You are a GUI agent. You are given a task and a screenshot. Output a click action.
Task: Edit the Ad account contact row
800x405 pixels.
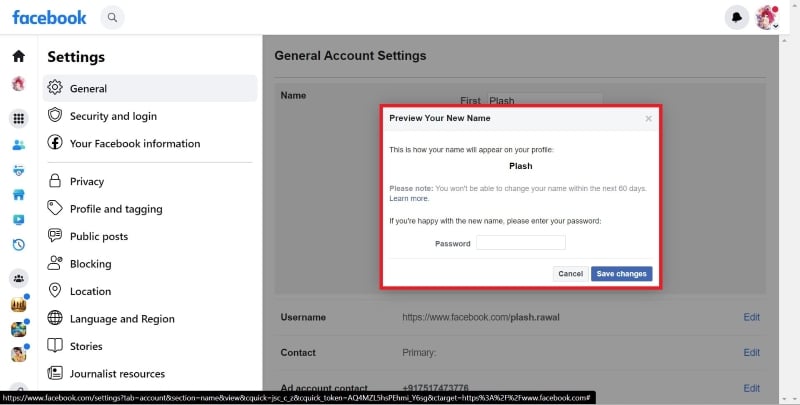(x=752, y=388)
